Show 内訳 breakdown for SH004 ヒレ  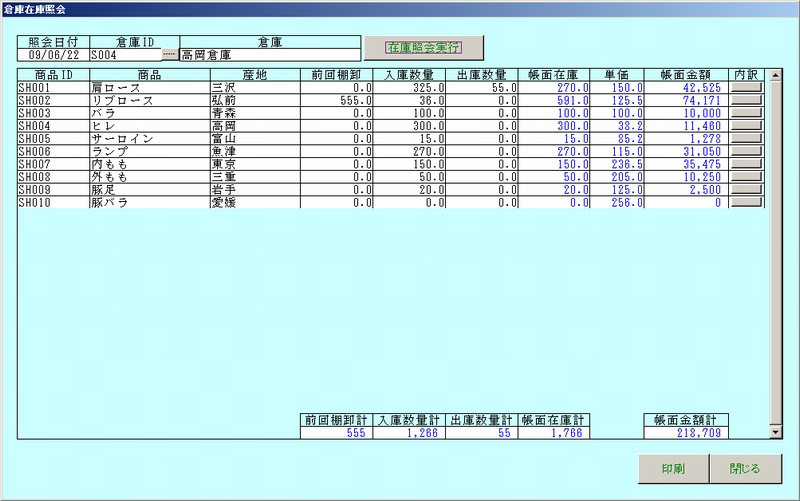746,126
